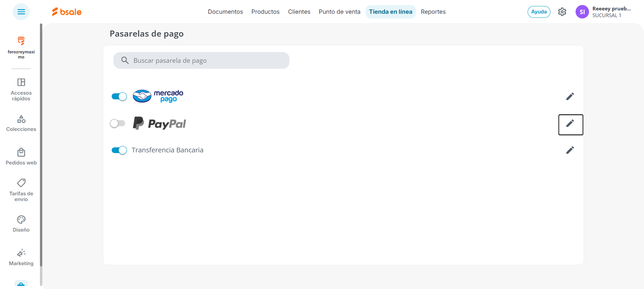
Task: Open Marketing section in sidebar
Action: pyautogui.click(x=21, y=257)
